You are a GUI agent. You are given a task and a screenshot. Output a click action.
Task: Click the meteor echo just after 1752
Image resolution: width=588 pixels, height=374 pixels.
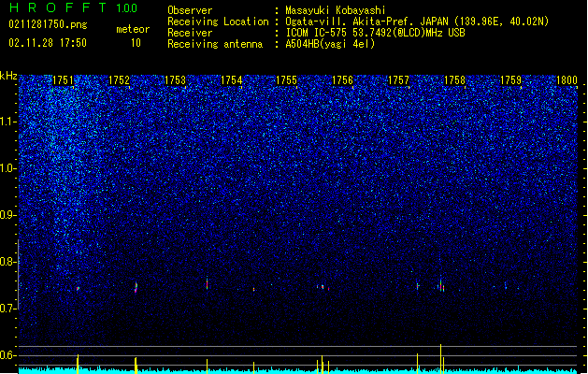point(136,287)
